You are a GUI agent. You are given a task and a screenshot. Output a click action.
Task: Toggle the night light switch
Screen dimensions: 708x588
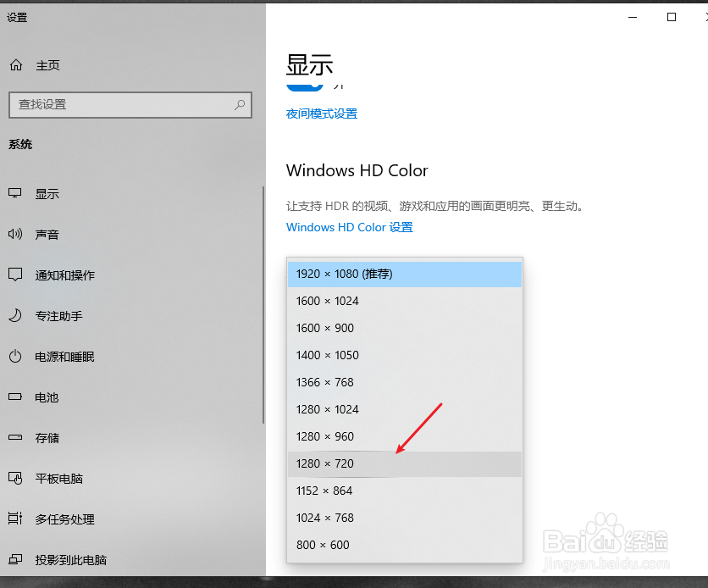coord(305,86)
